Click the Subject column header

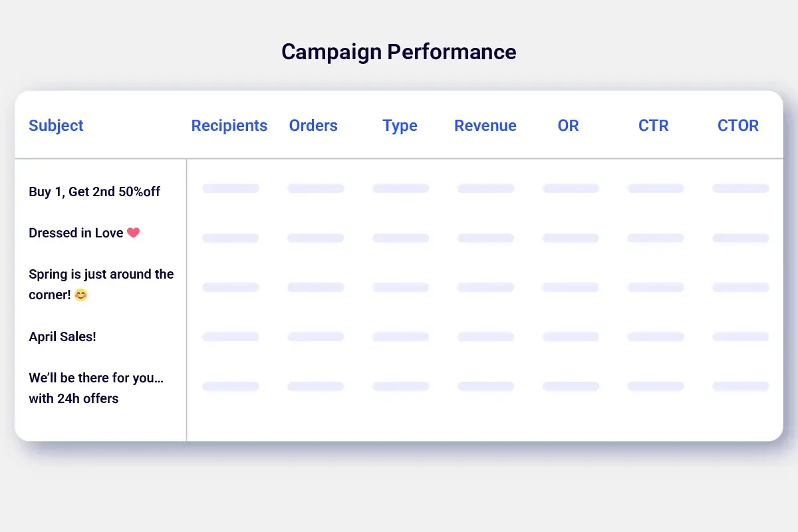(x=56, y=126)
